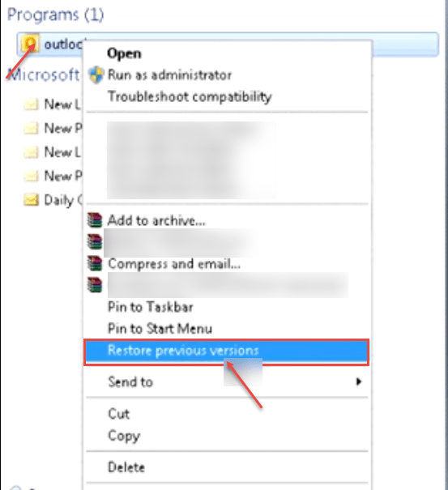The image size is (448, 490).
Task: Click the shield icon beside Run as administrator
Action: click(96, 75)
